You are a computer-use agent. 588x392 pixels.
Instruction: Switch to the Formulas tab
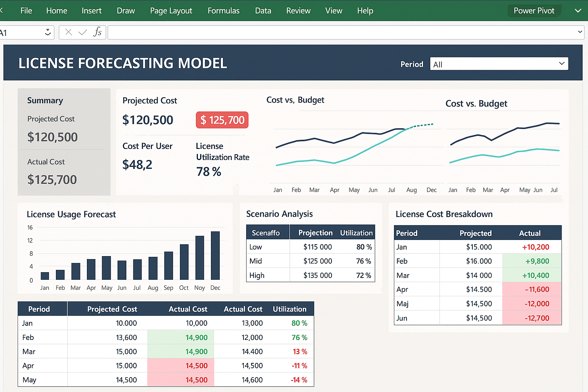[224, 11]
